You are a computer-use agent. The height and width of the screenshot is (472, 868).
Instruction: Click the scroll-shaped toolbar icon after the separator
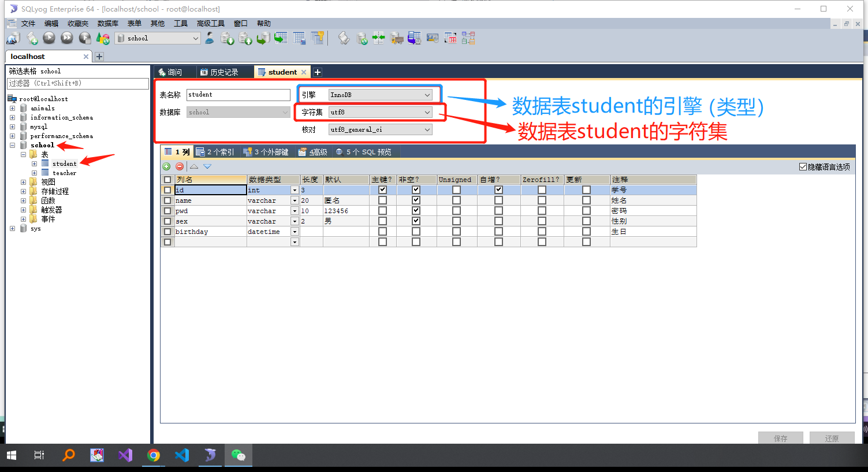tap(344, 38)
